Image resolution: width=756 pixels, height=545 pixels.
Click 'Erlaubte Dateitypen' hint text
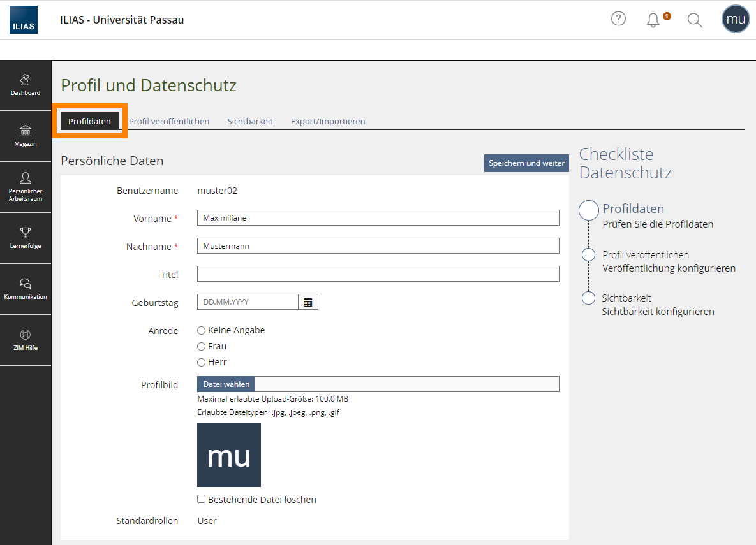[x=269, y=412]
